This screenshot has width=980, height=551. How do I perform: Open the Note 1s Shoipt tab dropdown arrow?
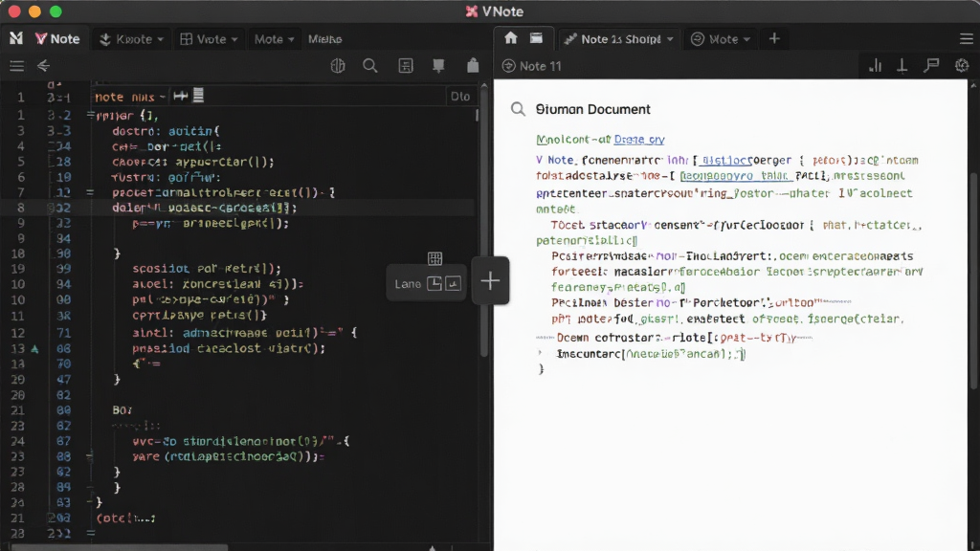[670, 38]
